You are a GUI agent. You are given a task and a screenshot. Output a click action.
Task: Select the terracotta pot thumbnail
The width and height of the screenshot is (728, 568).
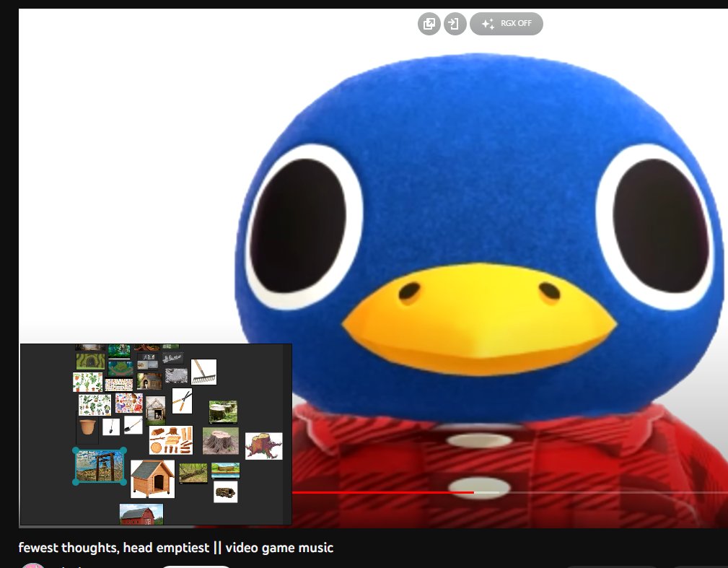pyautogui.click(x=87, y=427)
